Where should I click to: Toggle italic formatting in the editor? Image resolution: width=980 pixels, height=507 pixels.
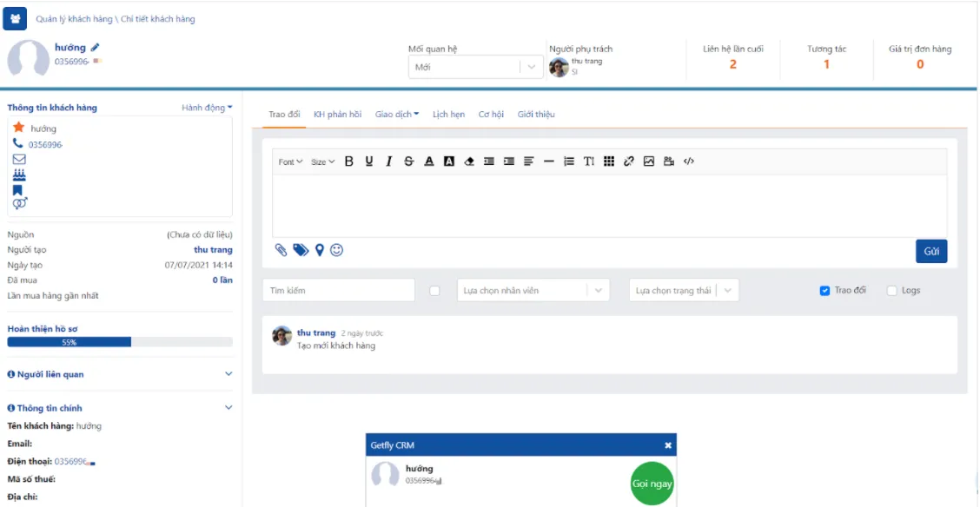click(x=388, y=161)
